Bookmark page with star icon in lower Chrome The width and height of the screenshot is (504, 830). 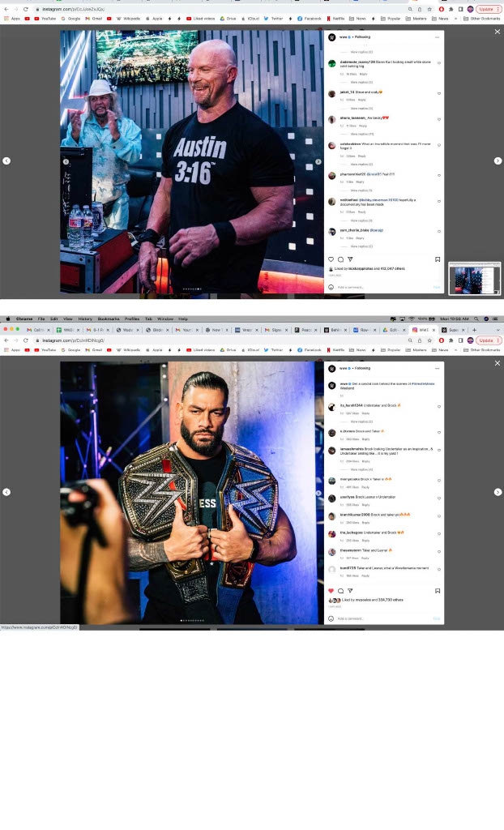(x=429, y=340)
